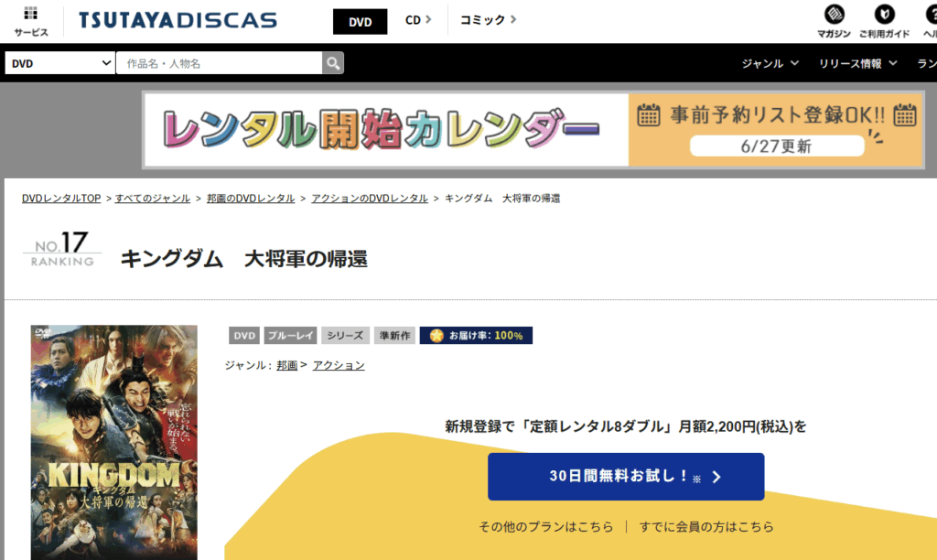Image resolution: width=937 pixels, height=560 pixels.
Task: Expand the ジャンル menu
Action: coord(770,63)
